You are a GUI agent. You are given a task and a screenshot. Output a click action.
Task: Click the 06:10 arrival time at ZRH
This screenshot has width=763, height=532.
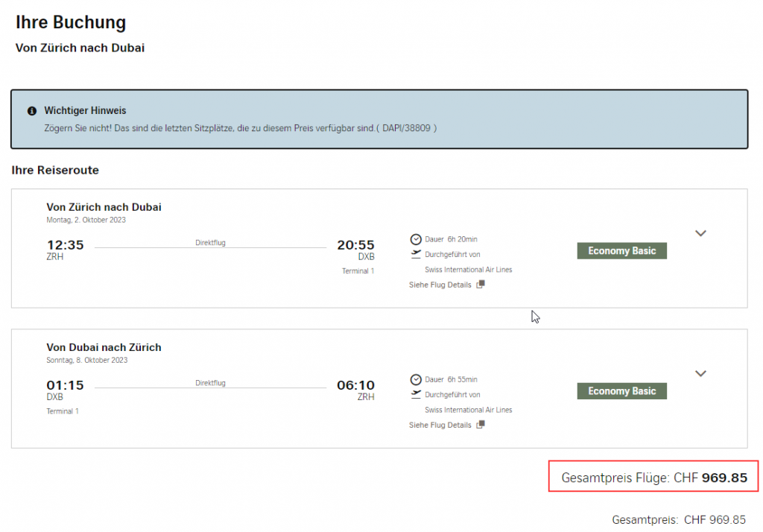[x=355, y=385]
